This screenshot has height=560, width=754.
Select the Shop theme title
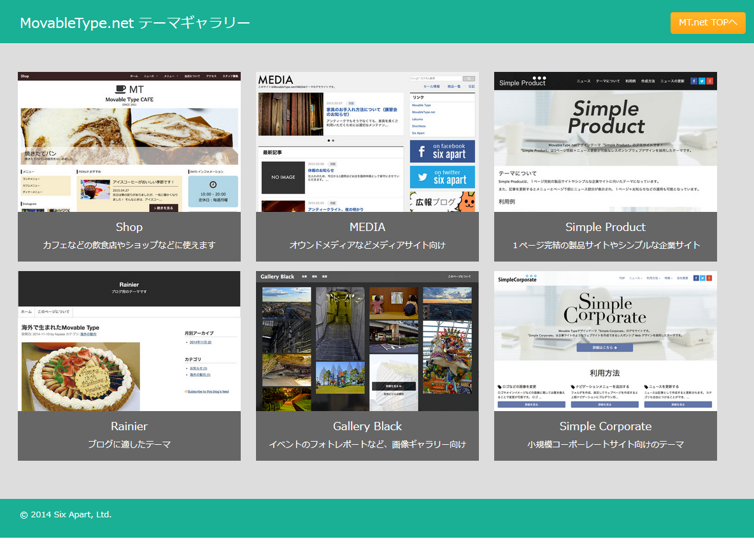point(129,227)
